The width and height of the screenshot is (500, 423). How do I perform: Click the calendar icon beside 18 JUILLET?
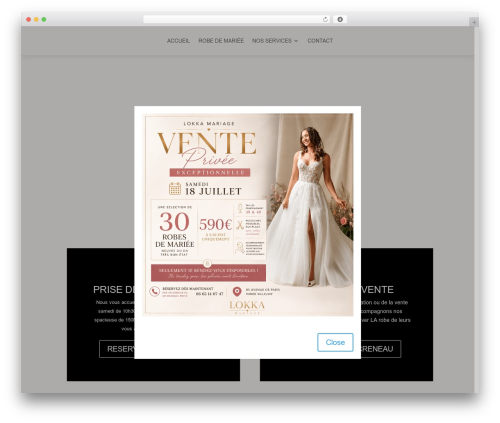pos(175,189)
